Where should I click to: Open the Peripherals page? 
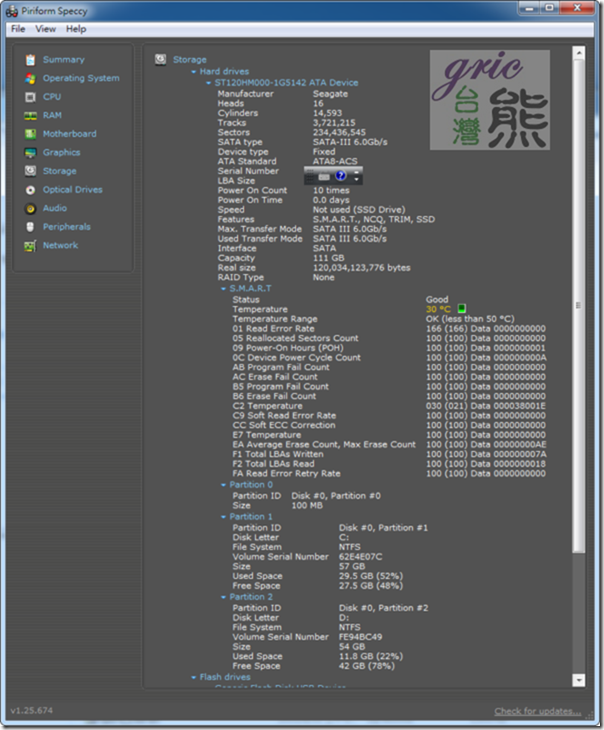click(x=67, y=227)
